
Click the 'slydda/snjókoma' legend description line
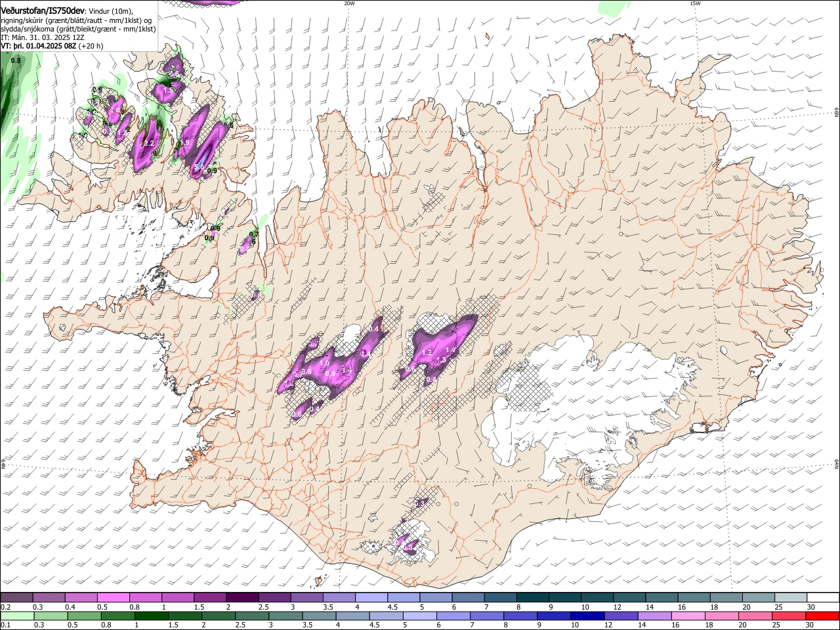78,29
